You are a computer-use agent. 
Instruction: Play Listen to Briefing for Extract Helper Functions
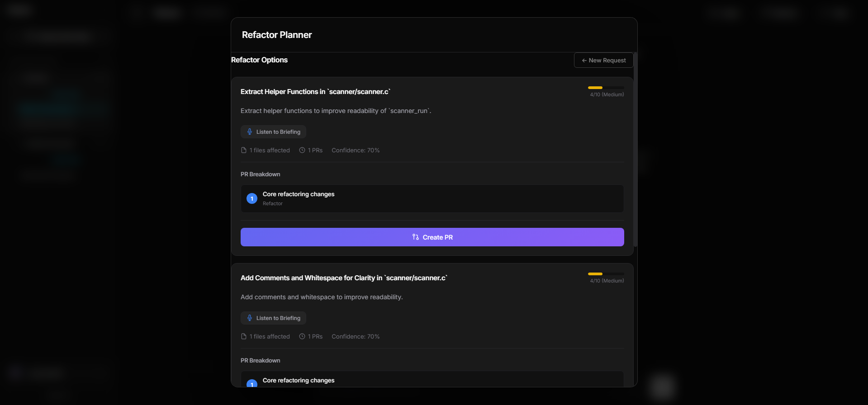tap(273, 132)
